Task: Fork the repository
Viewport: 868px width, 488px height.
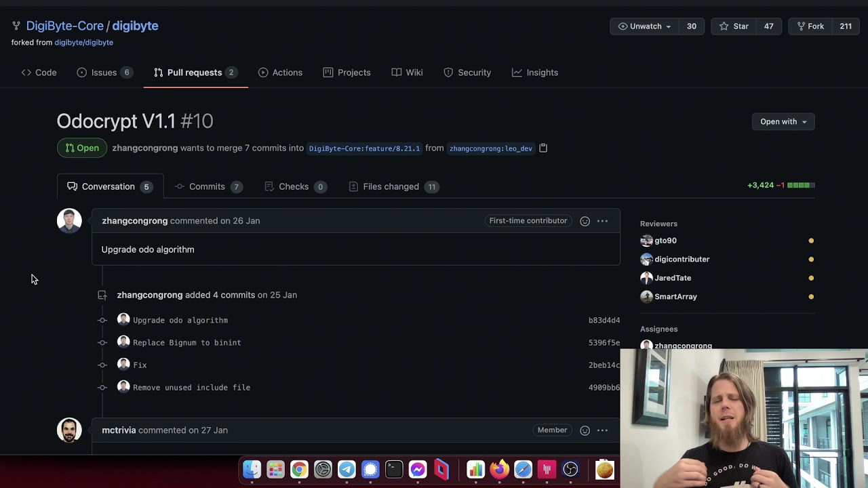Action: click(810, 26)
